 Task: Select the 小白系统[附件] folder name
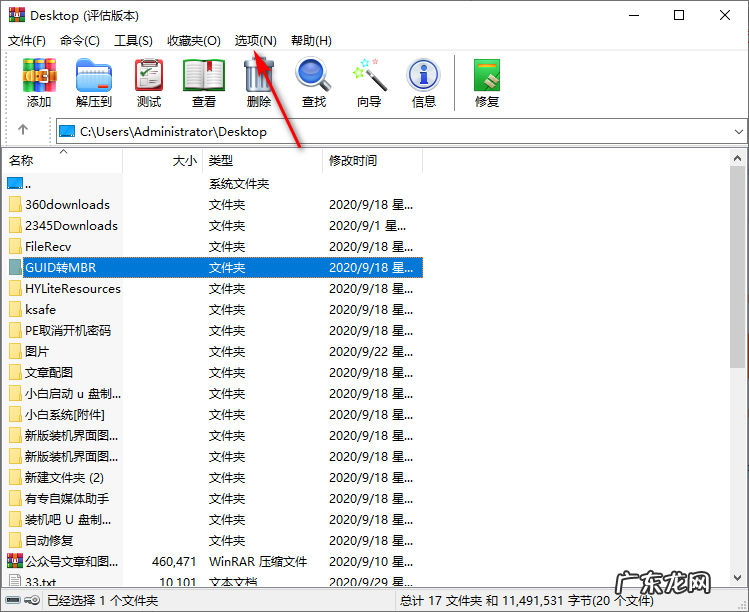[x=64, y=415]
